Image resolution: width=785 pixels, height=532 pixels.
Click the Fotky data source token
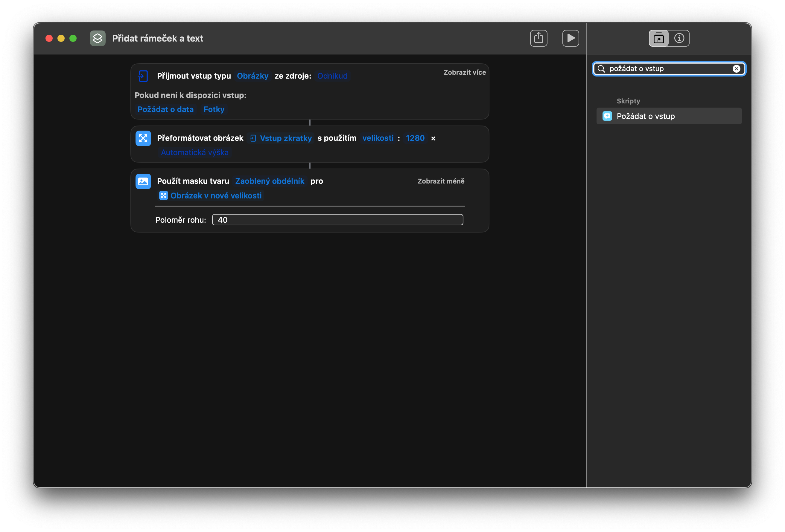[x=214, y=109]
